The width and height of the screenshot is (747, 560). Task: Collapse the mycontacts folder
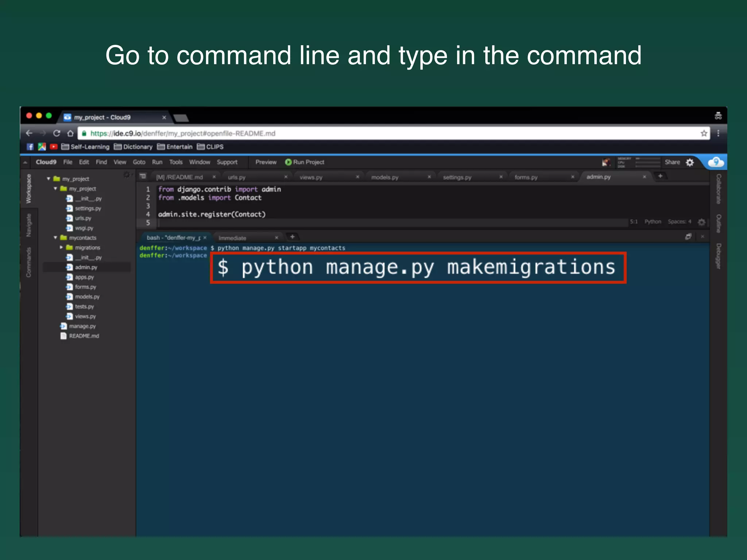(x=55, y=238)
